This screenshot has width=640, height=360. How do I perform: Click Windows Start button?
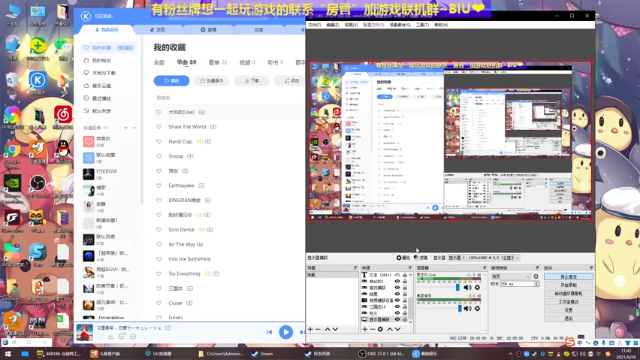[x=8, y=354]
